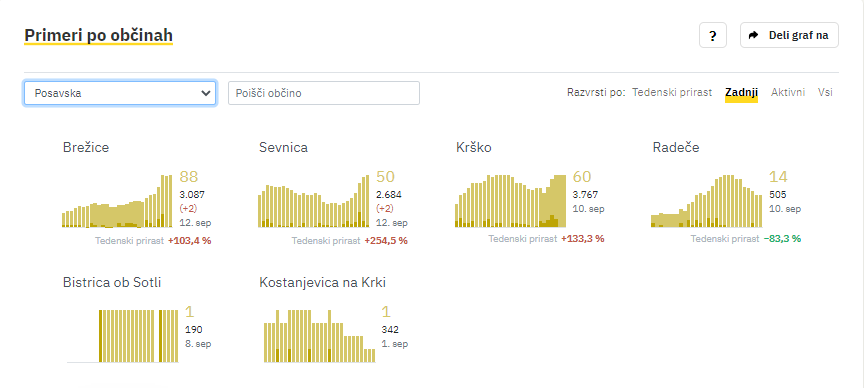This screenshot has width=864, height=388.
Task: Focus the Poišči občino search field
Action: pos(324,93)
